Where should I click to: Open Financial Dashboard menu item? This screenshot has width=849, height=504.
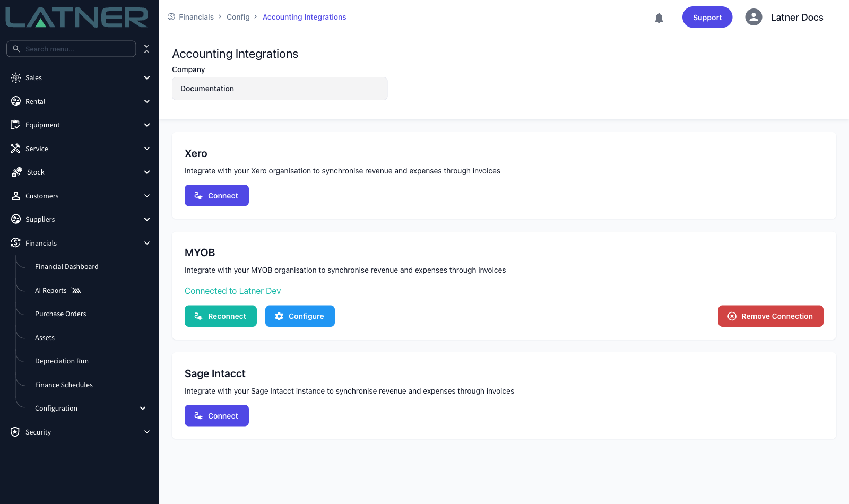(x=67, y=267)
